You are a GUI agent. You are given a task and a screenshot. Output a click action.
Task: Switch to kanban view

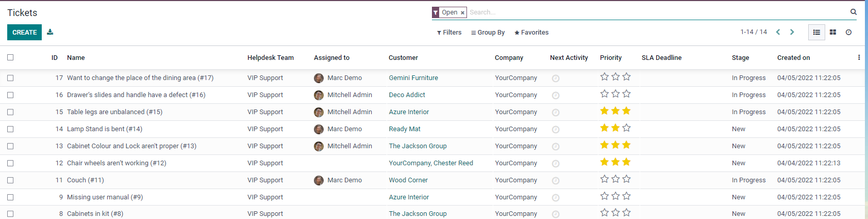833,33
